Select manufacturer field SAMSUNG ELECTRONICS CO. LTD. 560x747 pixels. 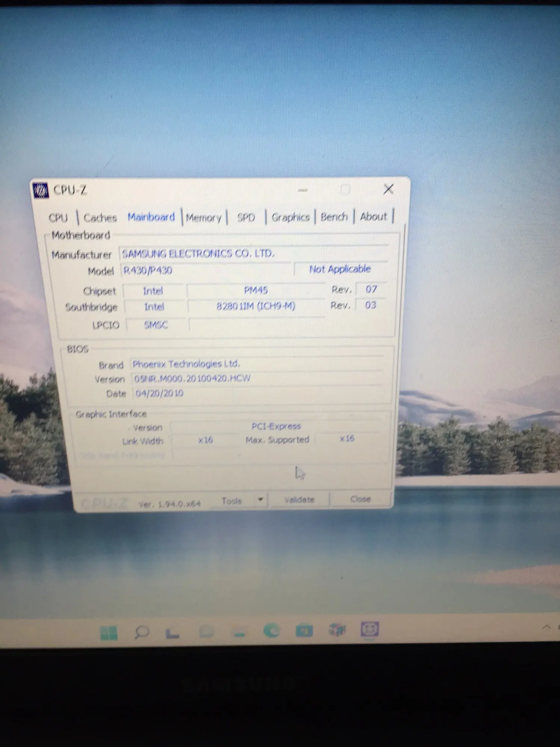(254, 254)
